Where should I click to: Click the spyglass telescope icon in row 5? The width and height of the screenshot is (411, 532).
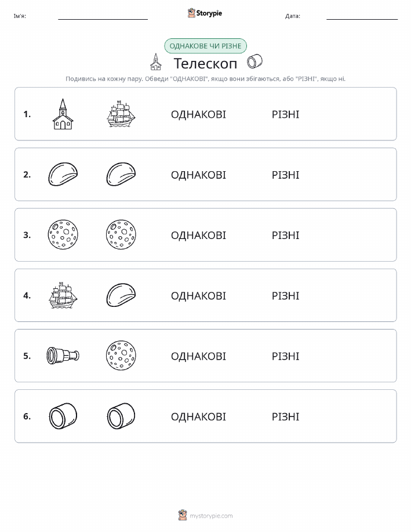tap(63, 356)
